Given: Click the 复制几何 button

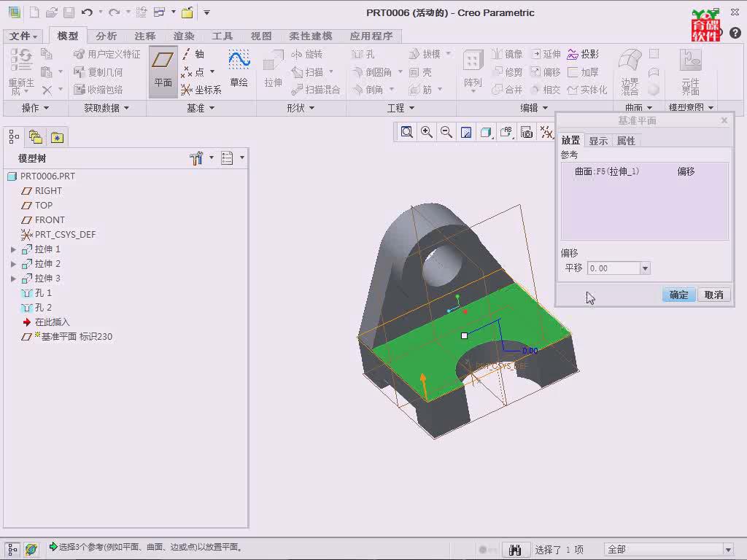Looking at the screenshot, I should click(98, 72).
